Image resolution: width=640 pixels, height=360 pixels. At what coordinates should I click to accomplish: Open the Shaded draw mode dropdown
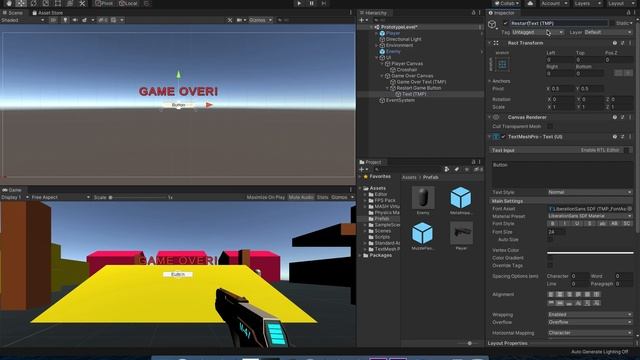tap(22, 20)
